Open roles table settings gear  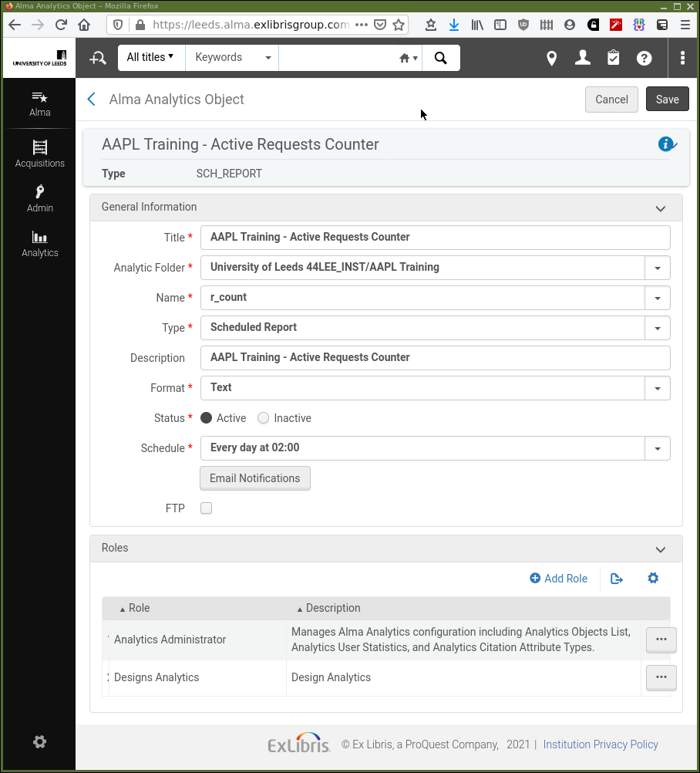(x=653, y=578)
